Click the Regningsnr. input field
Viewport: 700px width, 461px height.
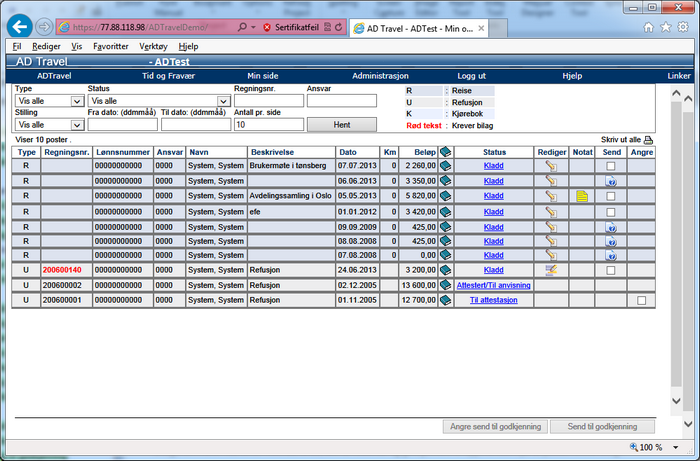pos(268,101)
